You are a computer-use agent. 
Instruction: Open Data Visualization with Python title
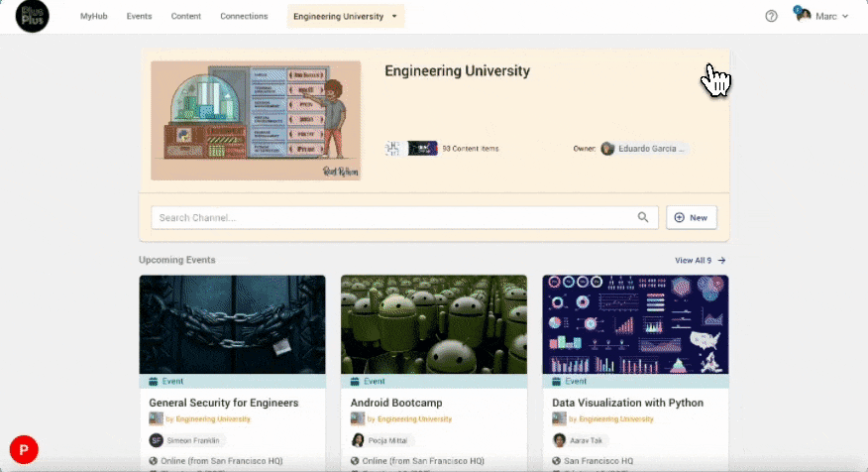628,403
